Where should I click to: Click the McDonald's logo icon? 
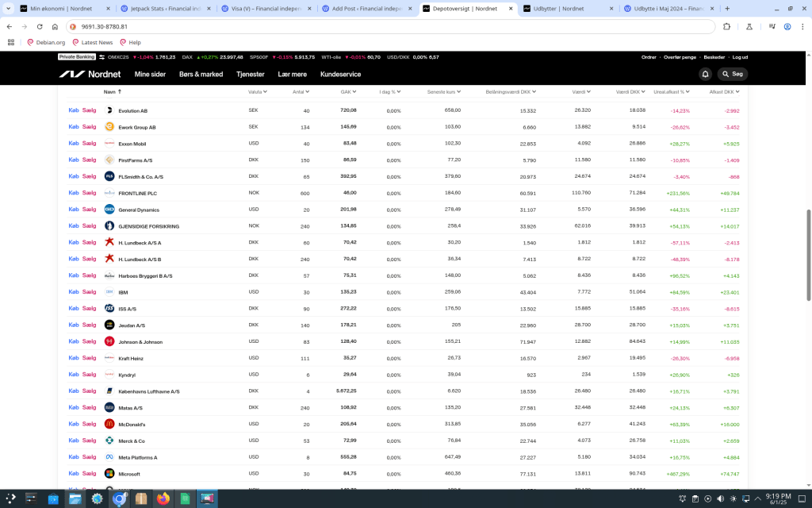click(109, 424)
